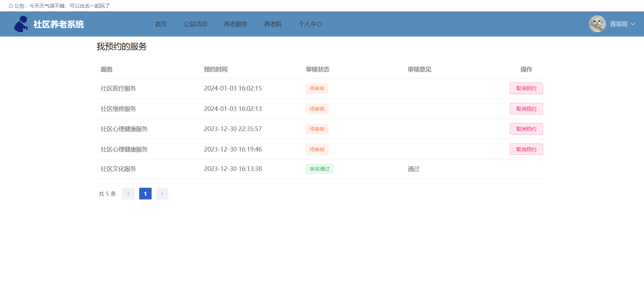The image size is (644, 295).
Task: Click the 共 5 条 total count
Action: (x=107, y=194)
